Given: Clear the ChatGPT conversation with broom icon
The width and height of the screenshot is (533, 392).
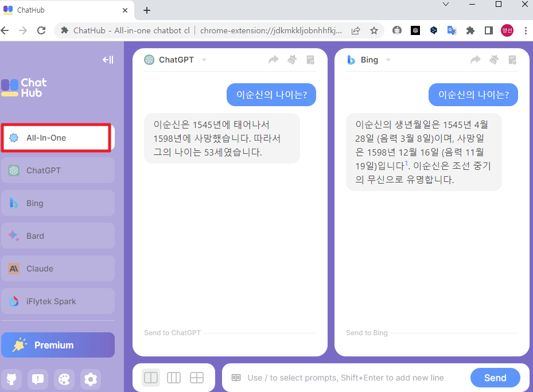Looking at the screenshot, I should coord(292,60).
